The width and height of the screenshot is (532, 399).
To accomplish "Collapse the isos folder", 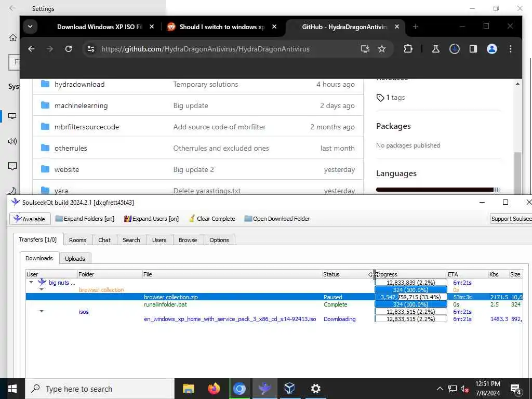I will (42, 311).
